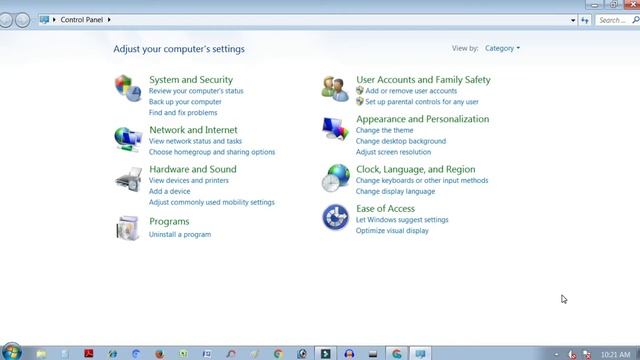Click the address bar refresh button
The height and width of the screenshot is (360, 640).
pos(585,20)
